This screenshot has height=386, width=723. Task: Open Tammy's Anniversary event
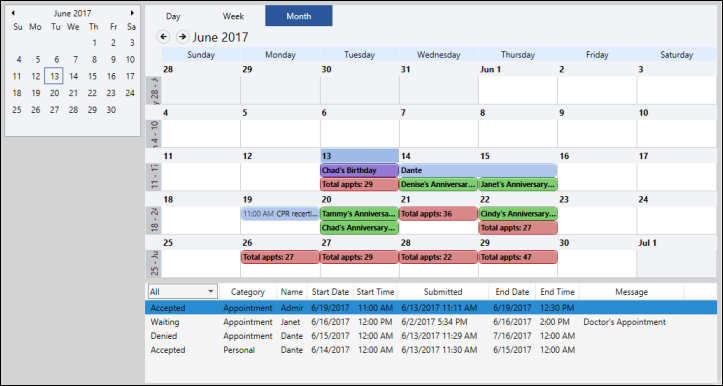[359, 214]
